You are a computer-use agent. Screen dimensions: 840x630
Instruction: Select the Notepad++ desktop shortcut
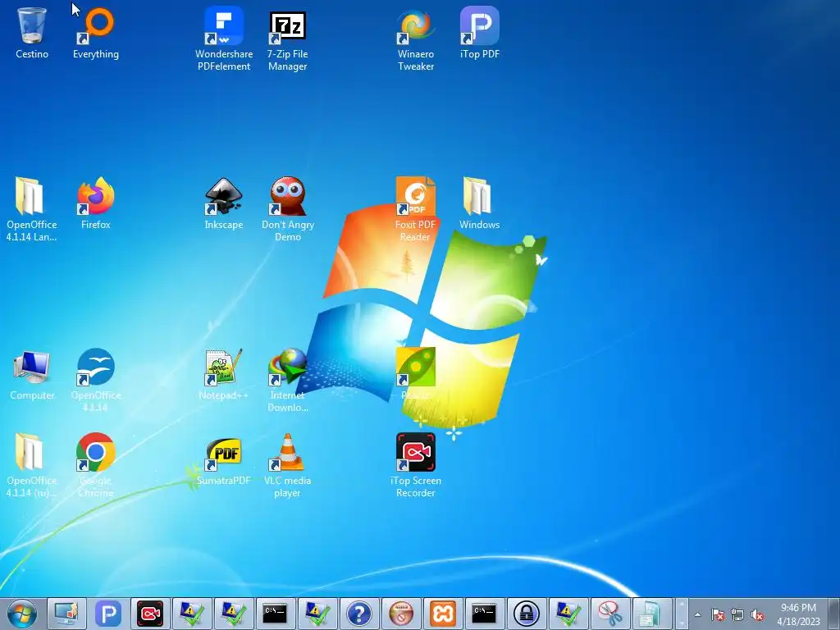pos(224,374)
